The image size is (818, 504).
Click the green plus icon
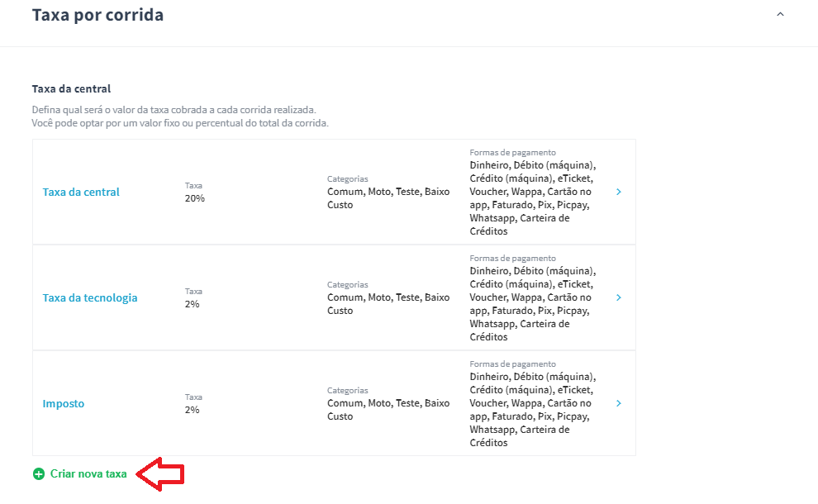pos(39,473)
